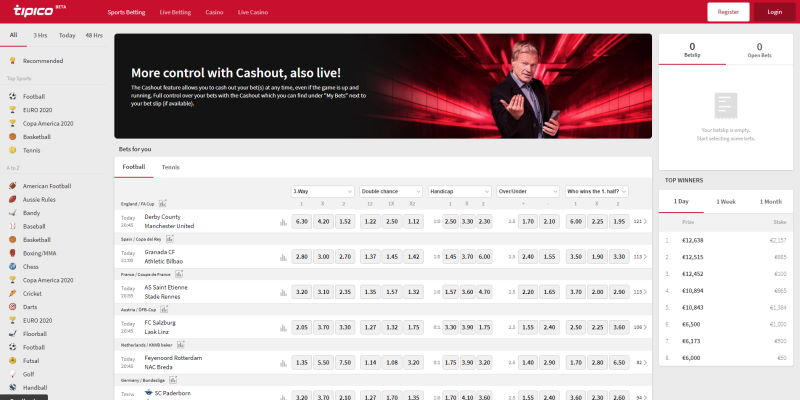Viewport: 800px width, 400px height.
Task: Click the Tipico logo
Action: click(34, 12)
